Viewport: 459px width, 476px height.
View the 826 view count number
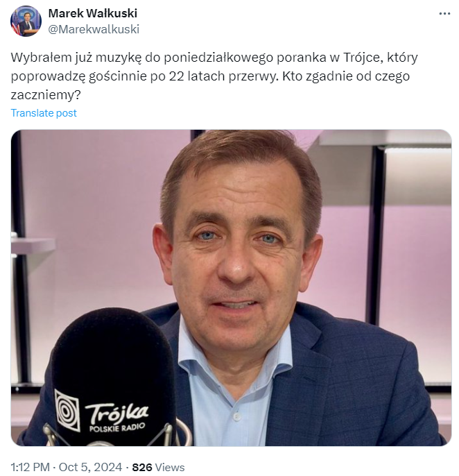[142, 467]
